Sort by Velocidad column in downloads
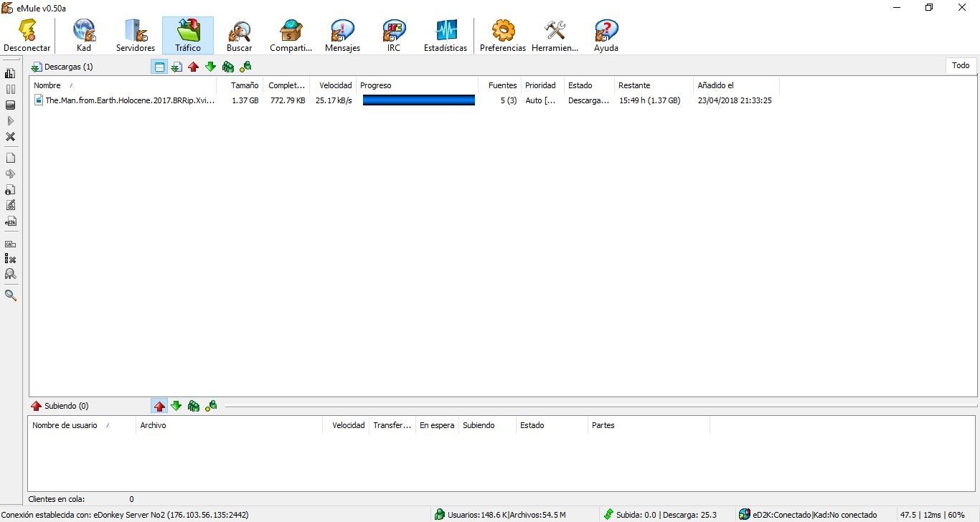 334,85
